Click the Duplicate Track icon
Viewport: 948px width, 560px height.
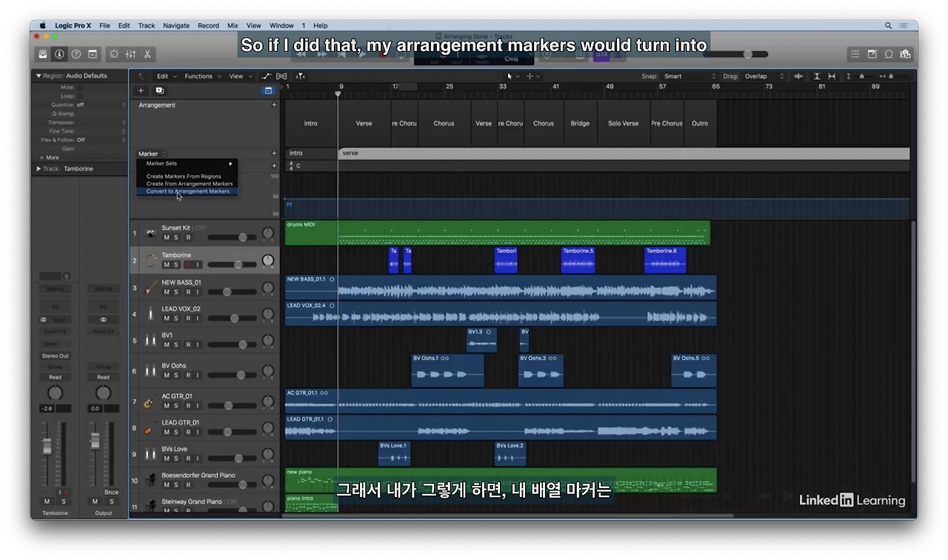pos(159,90)
